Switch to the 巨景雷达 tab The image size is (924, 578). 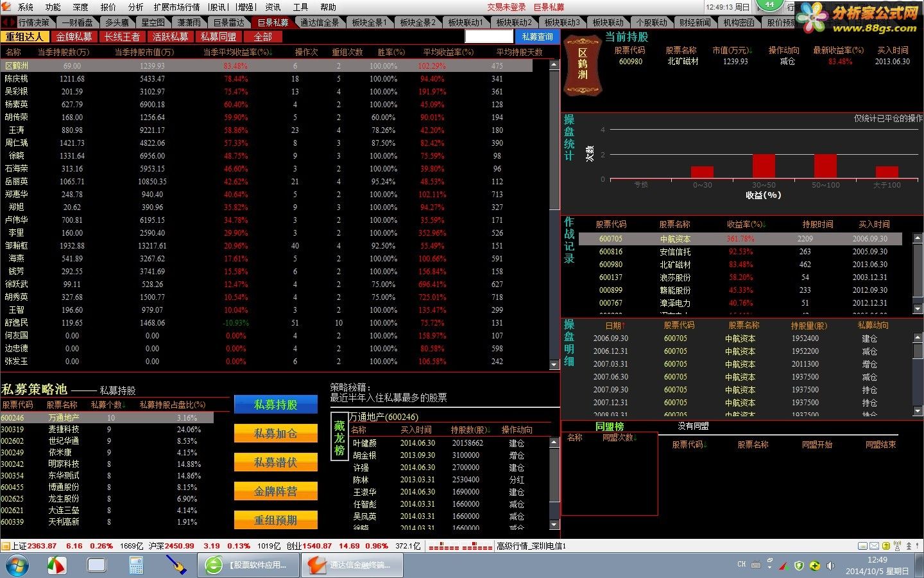click(x=228, y=22)
